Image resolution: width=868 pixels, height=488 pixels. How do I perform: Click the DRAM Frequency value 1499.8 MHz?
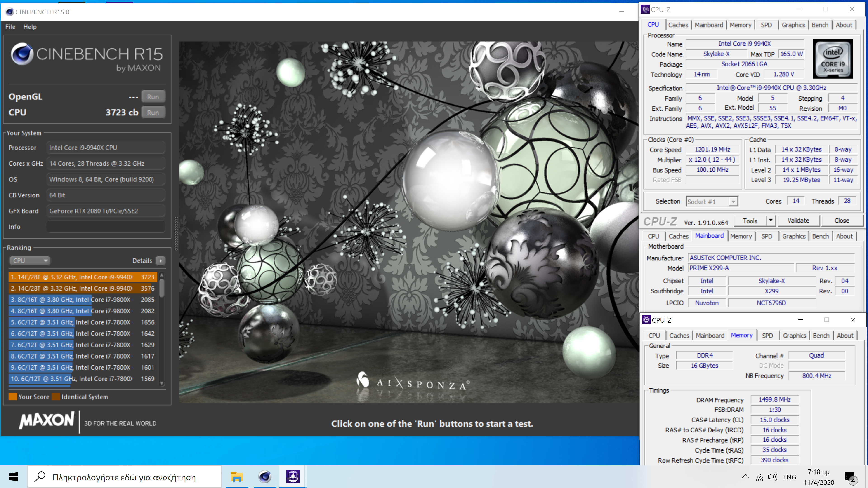pos(774,399)
